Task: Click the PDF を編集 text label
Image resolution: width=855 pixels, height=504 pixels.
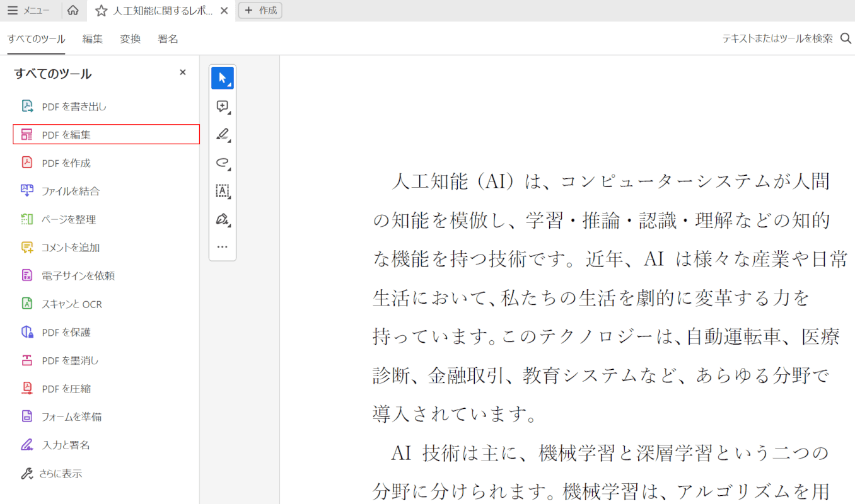Action: [66, 135]
